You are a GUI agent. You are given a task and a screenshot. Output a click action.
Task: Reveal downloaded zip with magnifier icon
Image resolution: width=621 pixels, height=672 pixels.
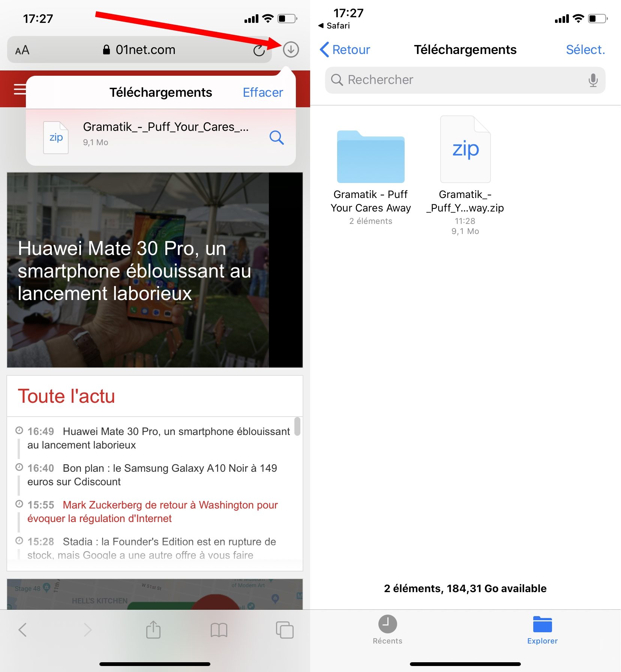click(x=276, y=138)
